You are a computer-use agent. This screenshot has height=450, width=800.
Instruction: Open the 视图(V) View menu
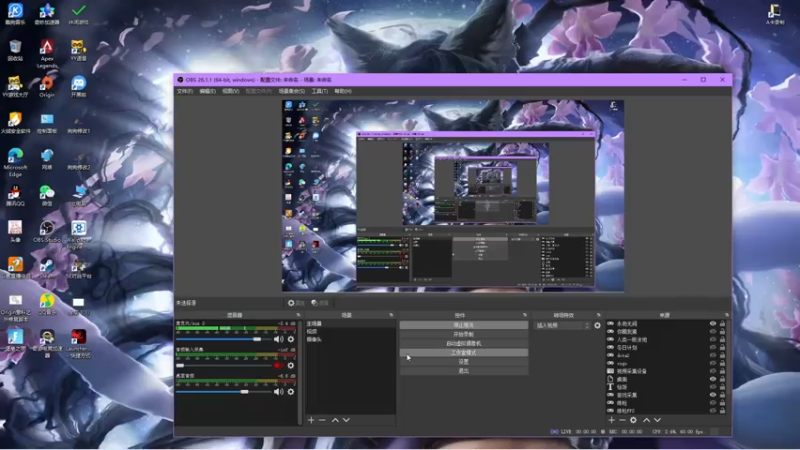tap(231, 91)
